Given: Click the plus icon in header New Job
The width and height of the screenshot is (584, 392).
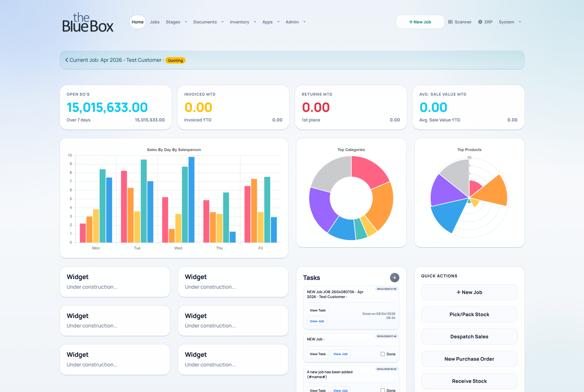Looking at the screenshot, I should coord(411,22).
